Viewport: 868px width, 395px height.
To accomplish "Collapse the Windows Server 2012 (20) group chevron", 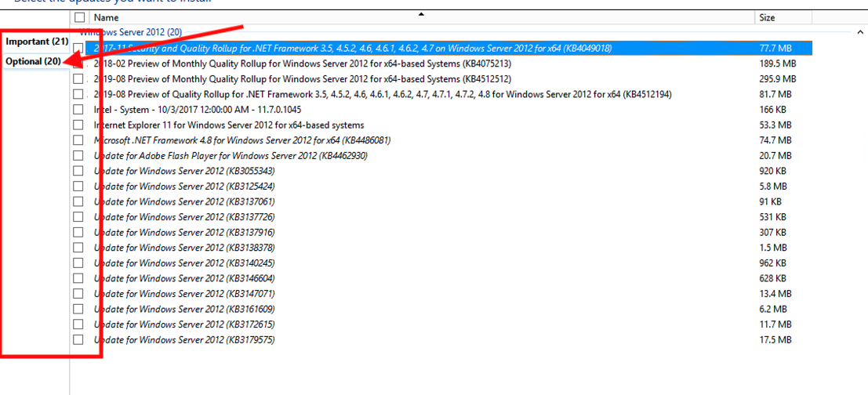I will pyautogui.click(x=859, y=33).
